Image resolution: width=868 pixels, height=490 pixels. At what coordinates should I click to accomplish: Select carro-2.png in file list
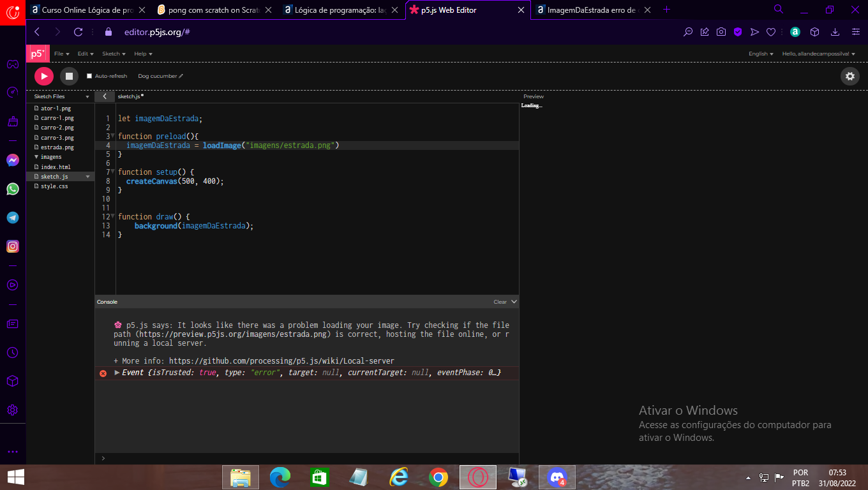[x=57, y=128]
